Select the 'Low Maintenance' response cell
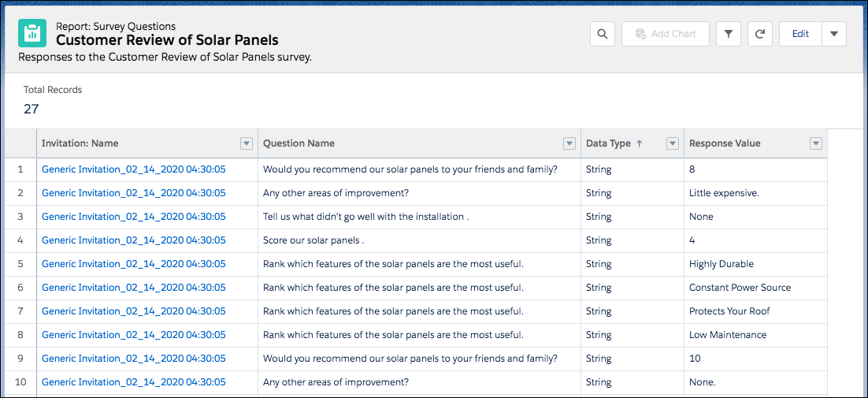 pyautogui.click(x=755, y=335)
